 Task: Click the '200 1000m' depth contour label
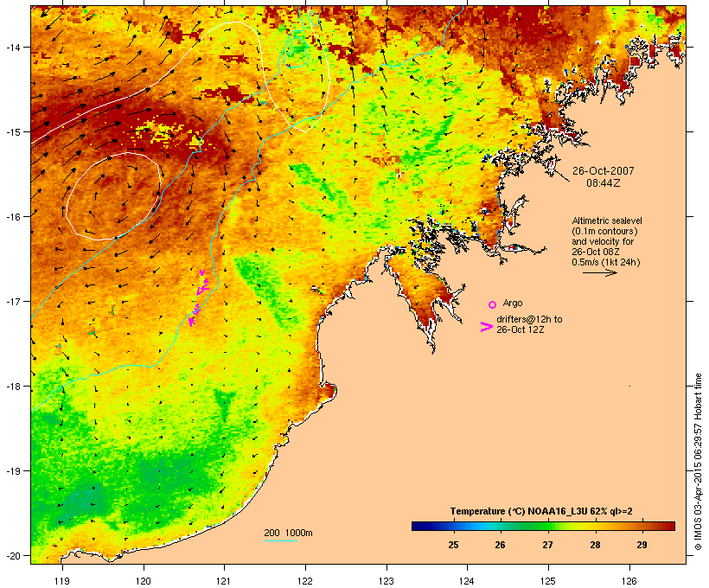coord(288,533)
